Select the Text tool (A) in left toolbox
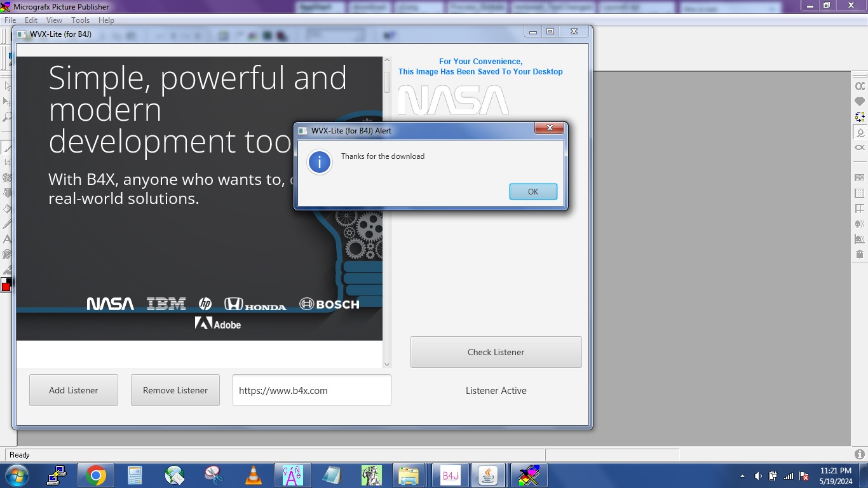The height and width of the screenshot is (488, 868). (7, 240)
